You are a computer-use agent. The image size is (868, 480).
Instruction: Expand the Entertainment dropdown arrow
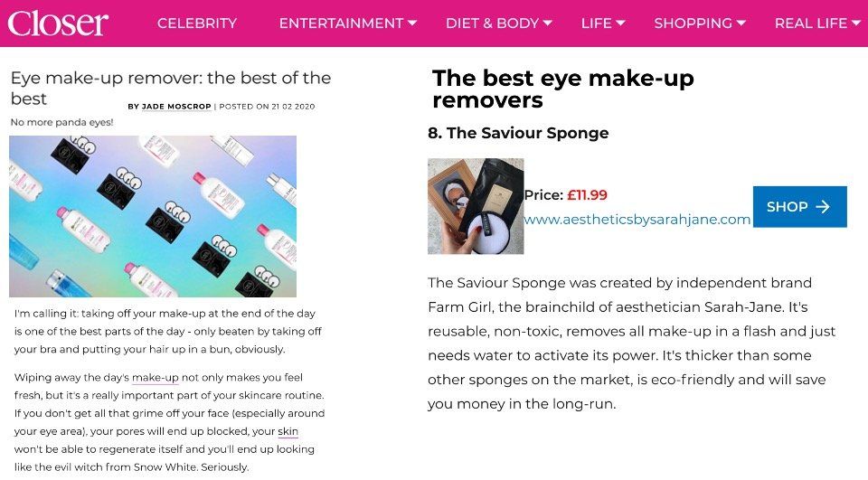click(x=412, y=24)
